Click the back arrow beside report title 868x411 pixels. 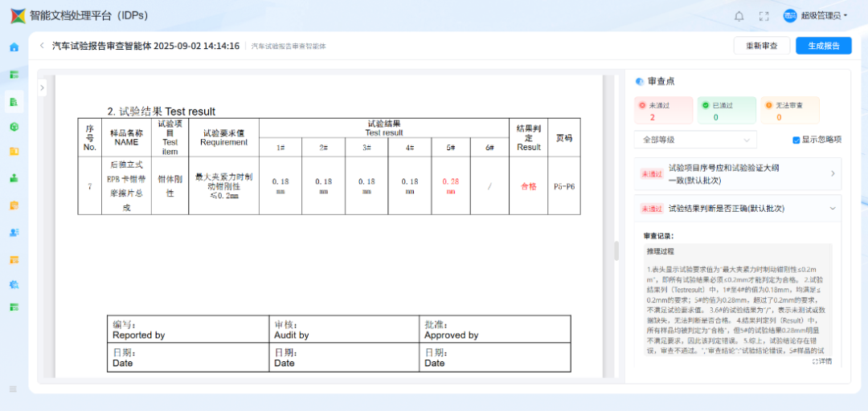tap(42, 46)
